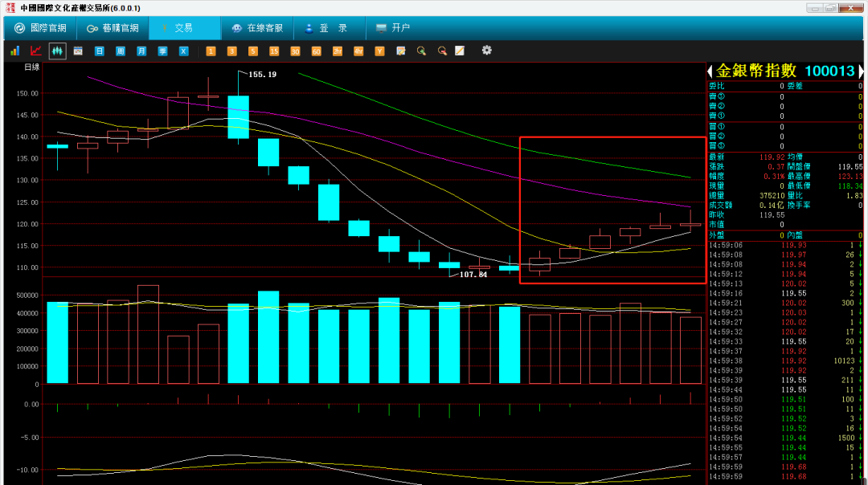Click the 昨收 value 119.55
This screenshot has width=868, height=485.
click(772, 214)
